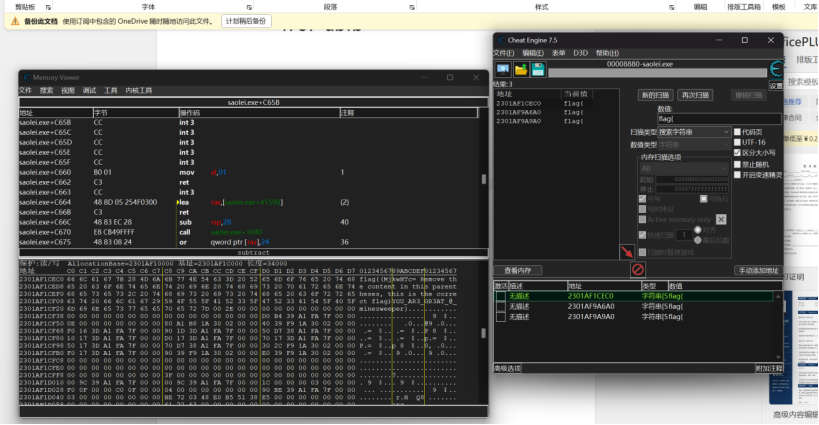This screenshot has height=425, width=819.
Task: Select the 对齐 radio button
Action: click(x=697, y=230)
